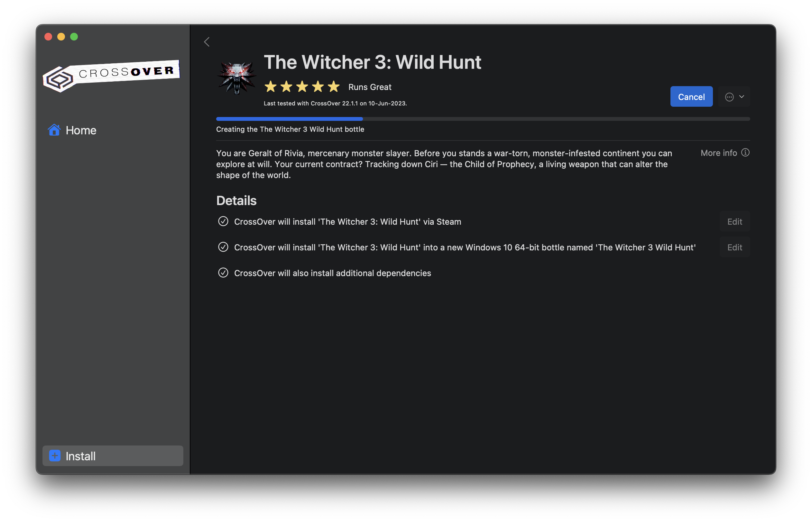
Task: Expand the additional dependencies detail row
Action: coord(332,273)
